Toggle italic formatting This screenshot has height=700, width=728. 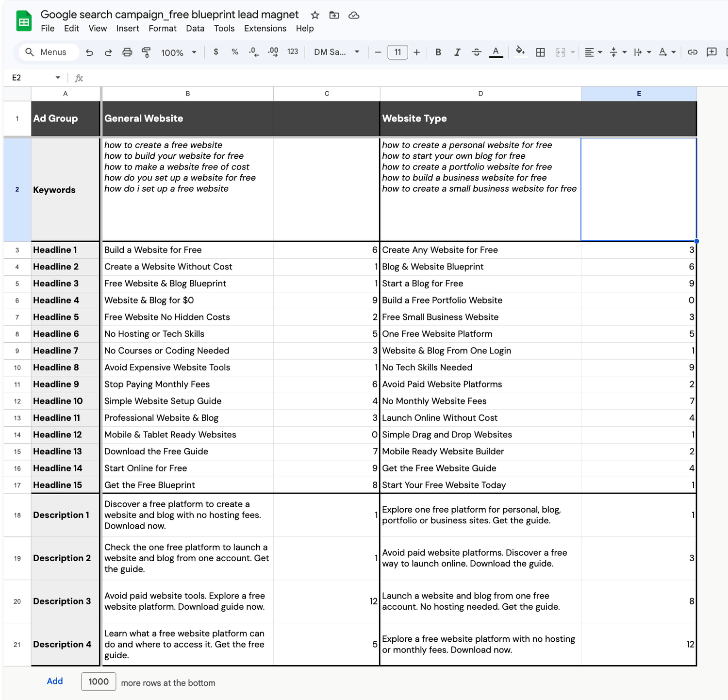(457, 52)
